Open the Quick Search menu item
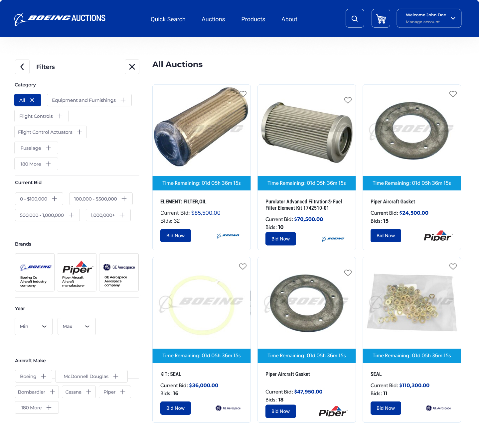 coord(168,19)
